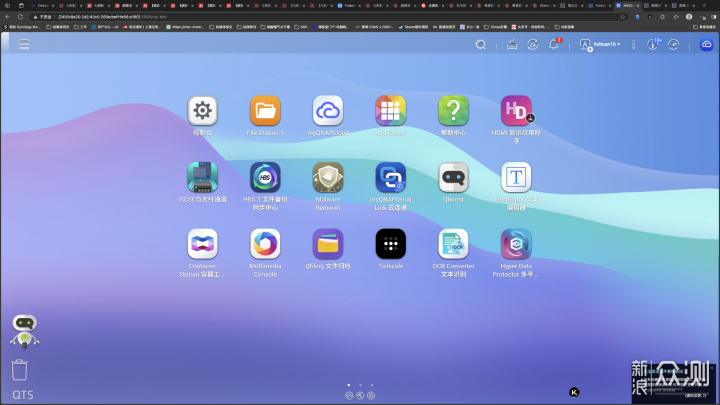Launch the Qboost desktop app icon
The height and width of the screenshot is (405, 720).
[x=453, y=177]
